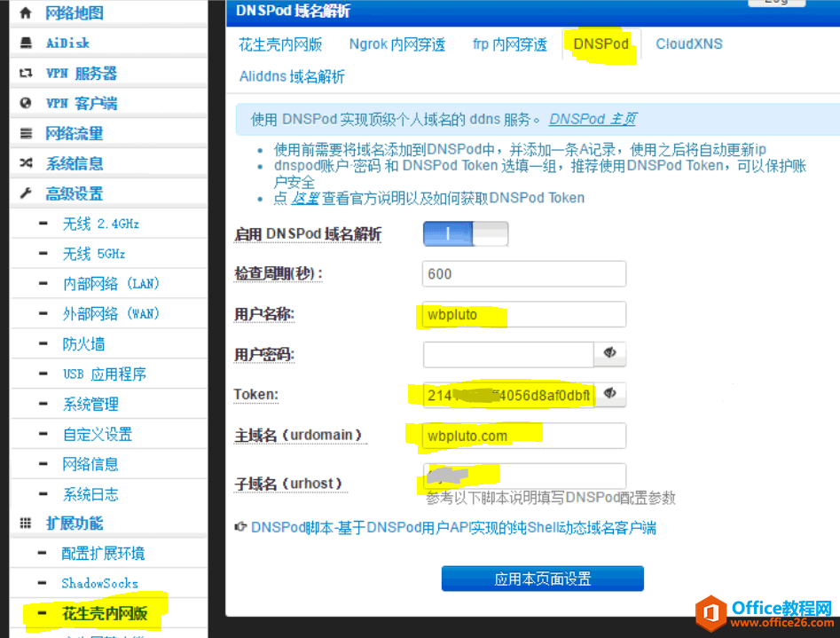840x638 pixels.
Task: Switch to the 花生壳内网版 tab
Action: click(x=280, y=44)
